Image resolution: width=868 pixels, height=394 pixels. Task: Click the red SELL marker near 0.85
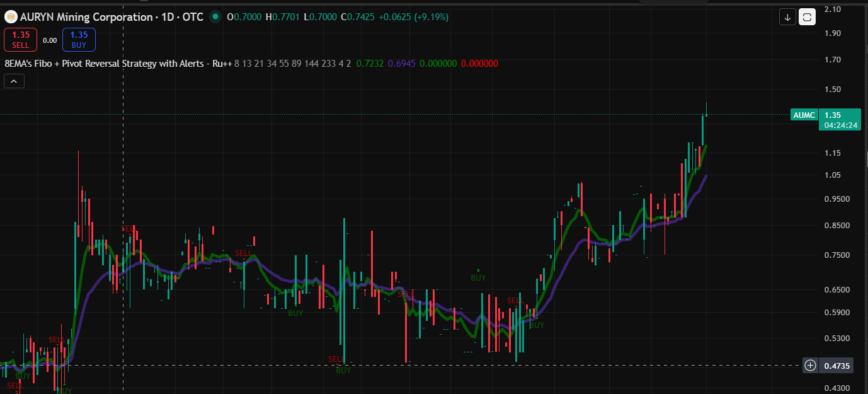tap(128, 228)
